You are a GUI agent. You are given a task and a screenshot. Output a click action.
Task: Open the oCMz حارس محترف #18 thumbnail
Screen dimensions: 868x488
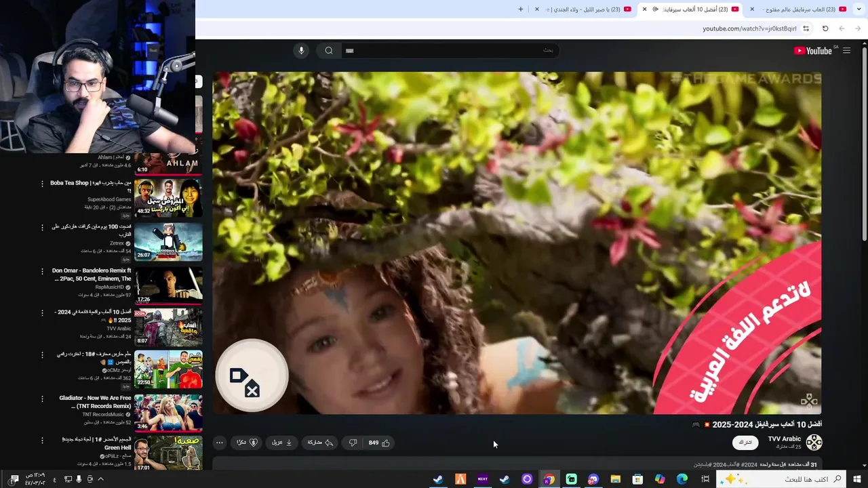[168, 369]
